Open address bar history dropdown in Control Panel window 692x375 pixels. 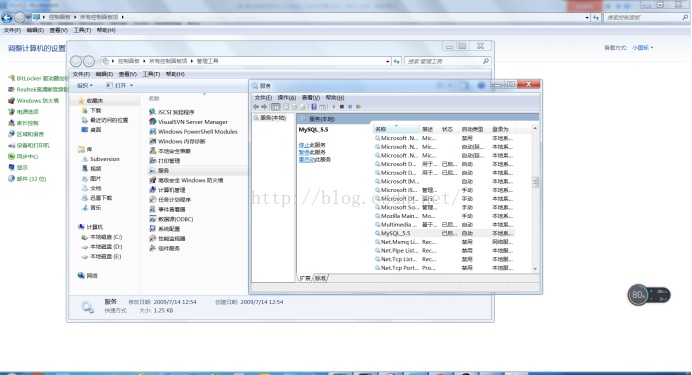point(587,18)
